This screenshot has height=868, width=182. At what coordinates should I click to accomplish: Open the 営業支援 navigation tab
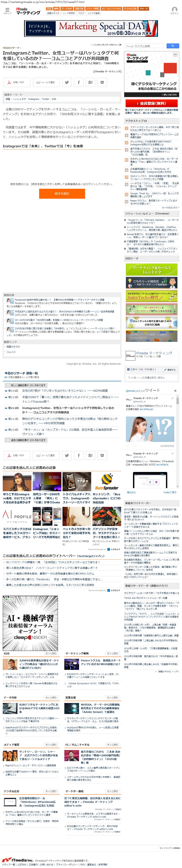point(79,9)
